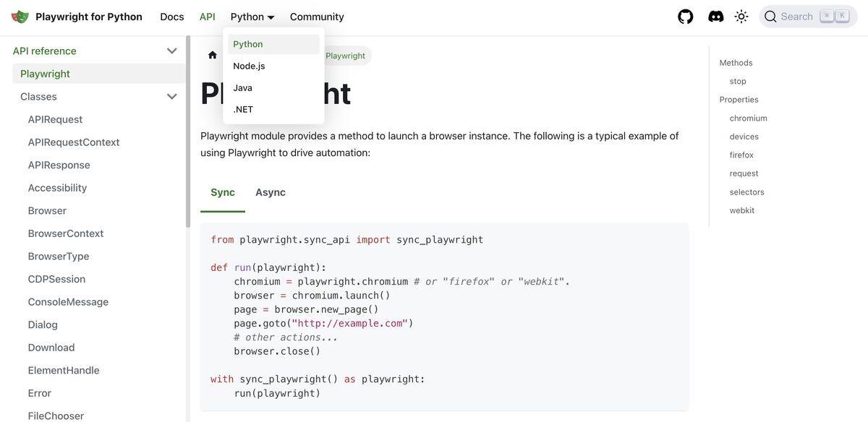The width and height of the screenshot is (868, 422).
Task: Go to home breadcrumb icon
Action: click(x=213, y=56)
